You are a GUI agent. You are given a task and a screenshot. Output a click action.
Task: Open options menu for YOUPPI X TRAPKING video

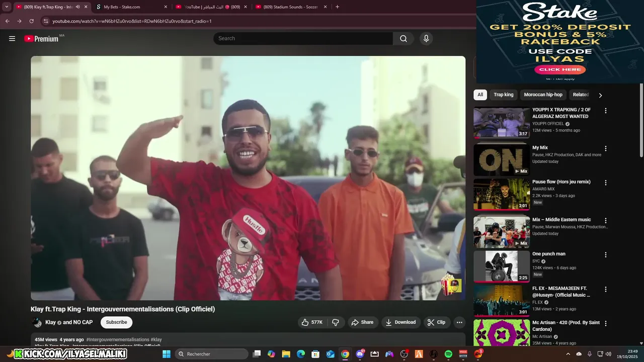click(x=606, y=111)
